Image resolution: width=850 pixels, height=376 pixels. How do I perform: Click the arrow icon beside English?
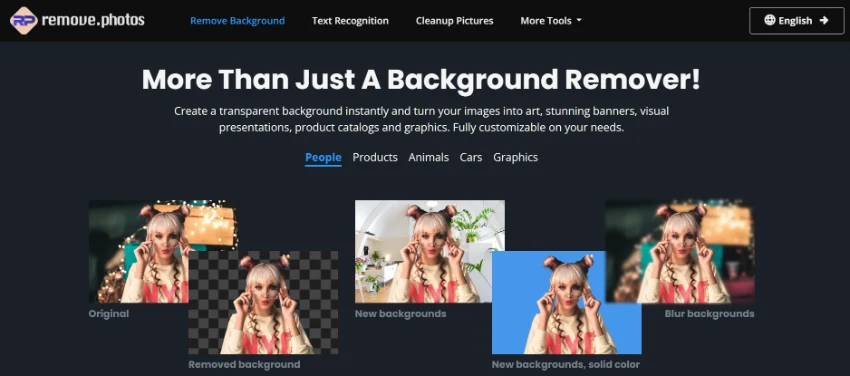[824, 21]
